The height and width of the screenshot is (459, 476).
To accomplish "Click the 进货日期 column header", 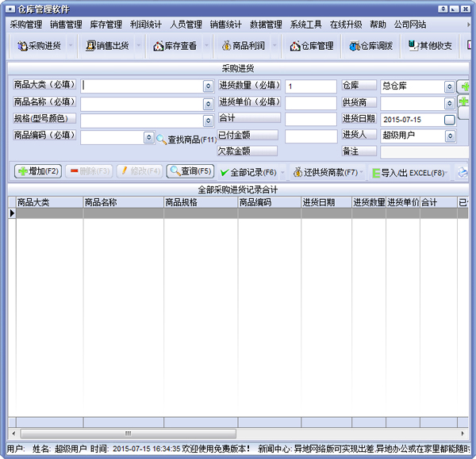I will click(326, 202).
